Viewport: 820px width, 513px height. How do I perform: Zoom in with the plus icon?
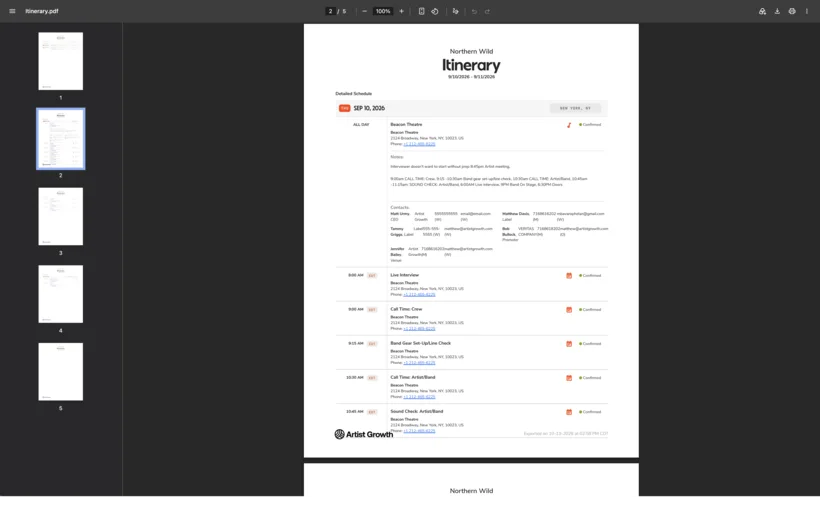402,11
